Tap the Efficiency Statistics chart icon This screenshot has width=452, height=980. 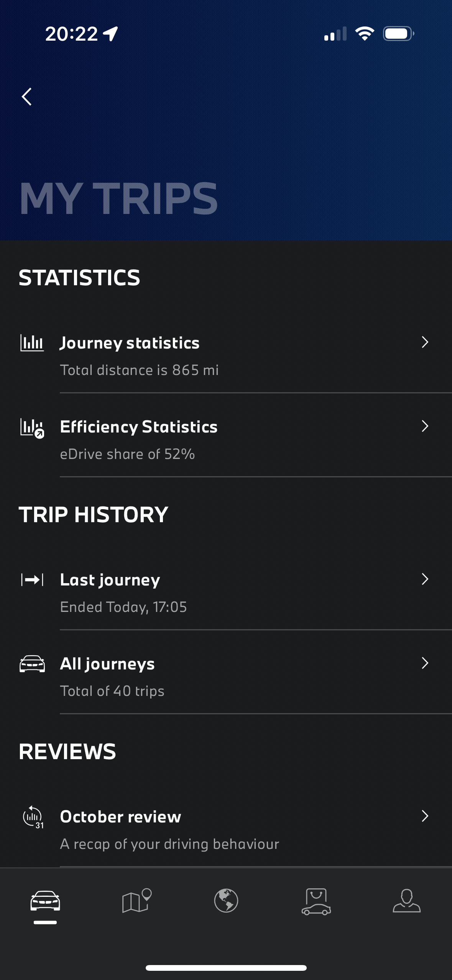click(32, 428)
